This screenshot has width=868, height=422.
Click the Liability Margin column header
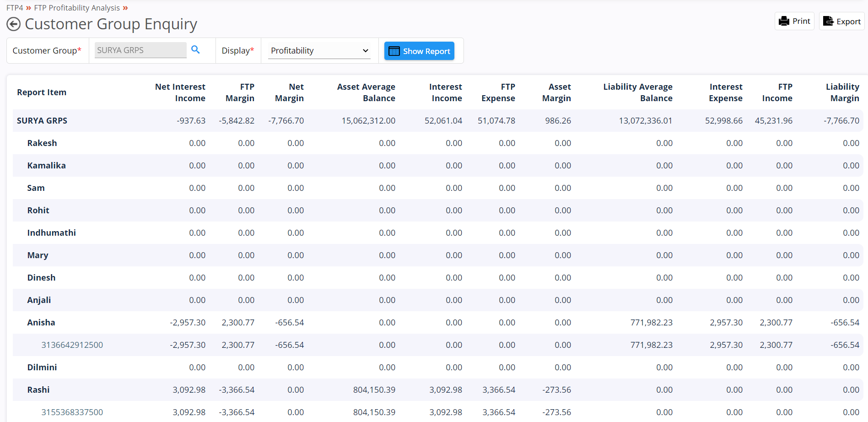[x=842, y=92]
